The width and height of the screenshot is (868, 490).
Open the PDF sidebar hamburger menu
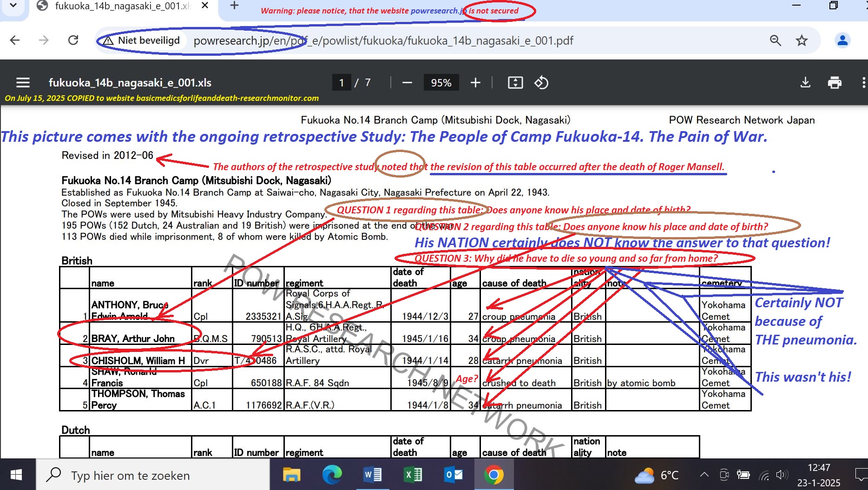[x=23, y=83]
